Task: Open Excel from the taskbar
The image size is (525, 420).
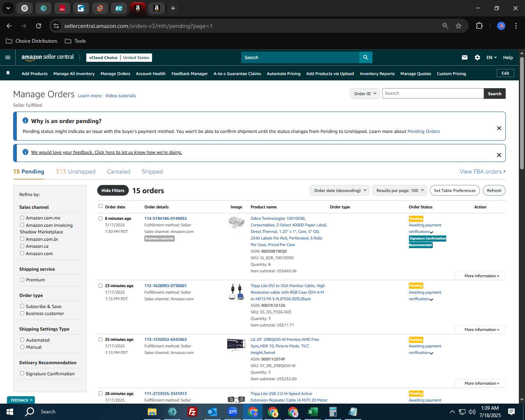Action: pyautogui.click(x=313, y=412)
